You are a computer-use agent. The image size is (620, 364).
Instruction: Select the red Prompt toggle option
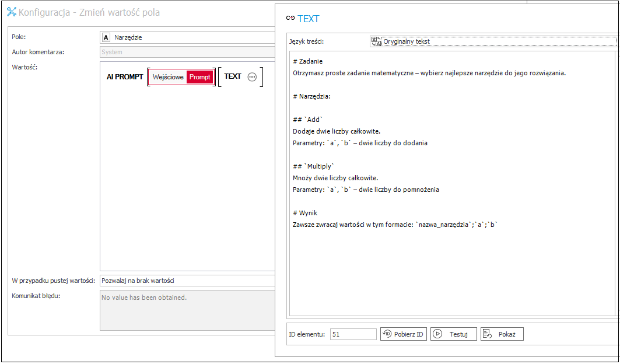pos(200,77)
